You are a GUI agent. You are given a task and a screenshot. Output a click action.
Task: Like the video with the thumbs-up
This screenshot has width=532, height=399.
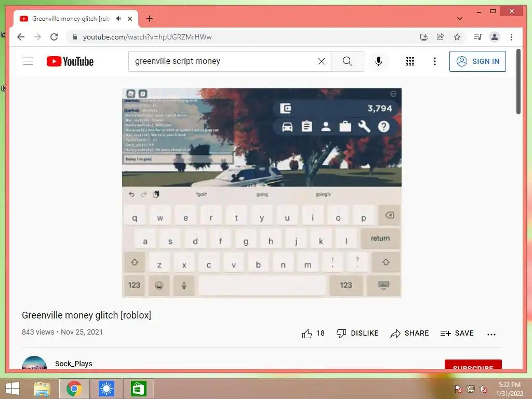click(x=307, y=334)
